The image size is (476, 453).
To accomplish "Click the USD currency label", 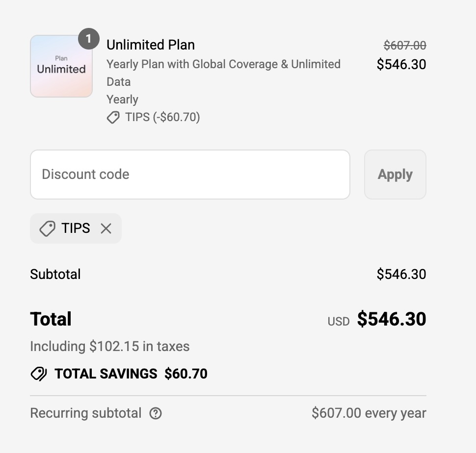I will click(x=338, y=321).
